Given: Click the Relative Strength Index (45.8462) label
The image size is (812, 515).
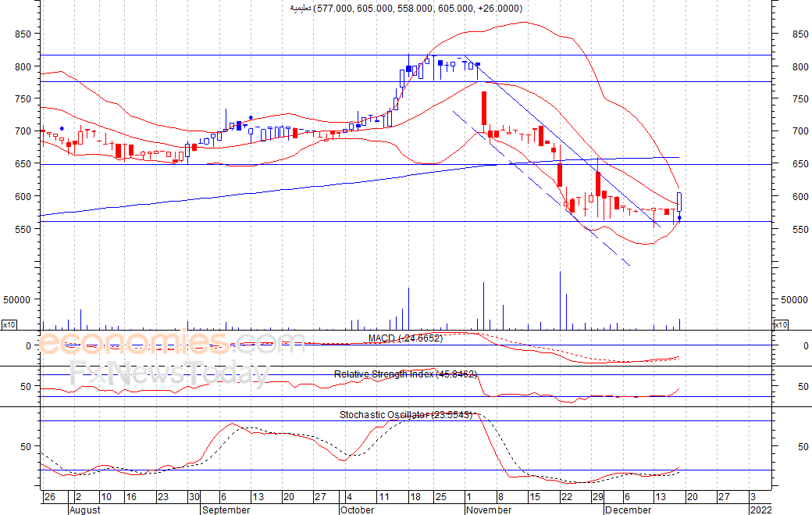Looking at the screenshot, I should click(x=405, y=374).
